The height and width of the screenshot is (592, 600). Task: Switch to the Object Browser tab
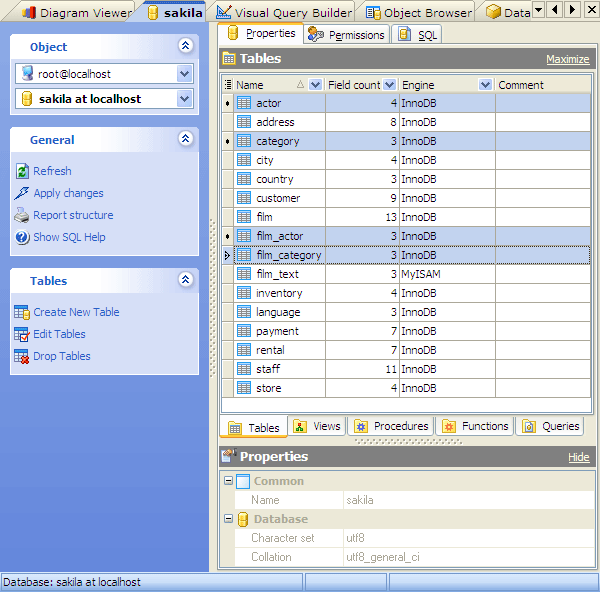coord(419,13)
